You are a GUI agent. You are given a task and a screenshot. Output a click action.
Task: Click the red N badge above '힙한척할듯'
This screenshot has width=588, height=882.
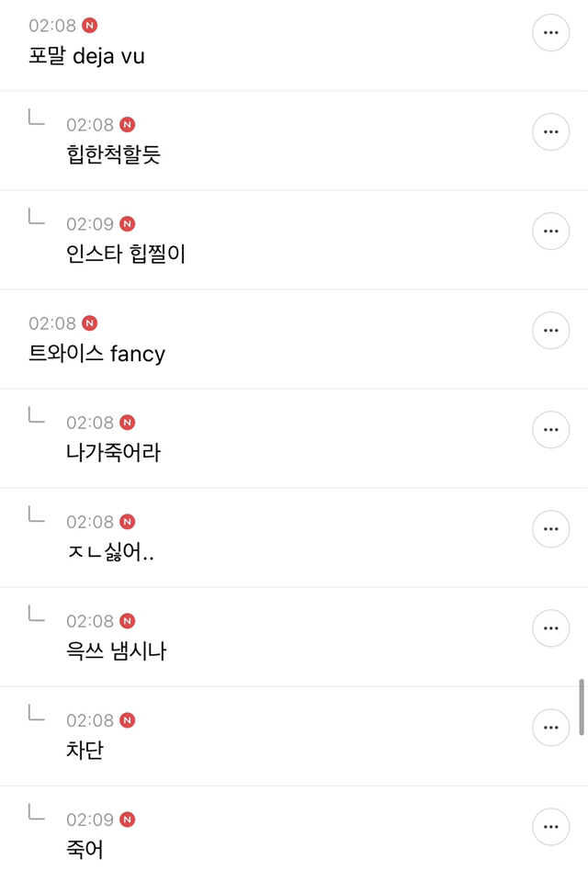point(127,125)
